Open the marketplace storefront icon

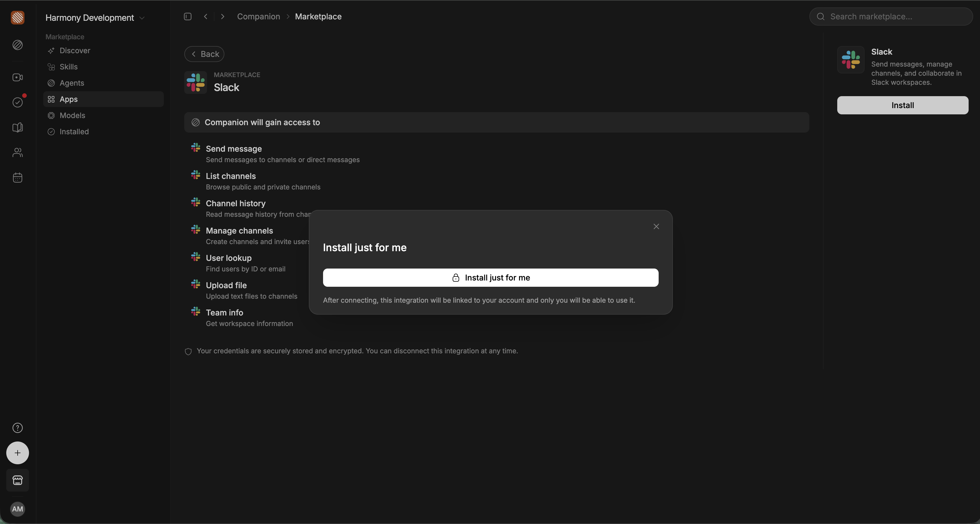18,480
